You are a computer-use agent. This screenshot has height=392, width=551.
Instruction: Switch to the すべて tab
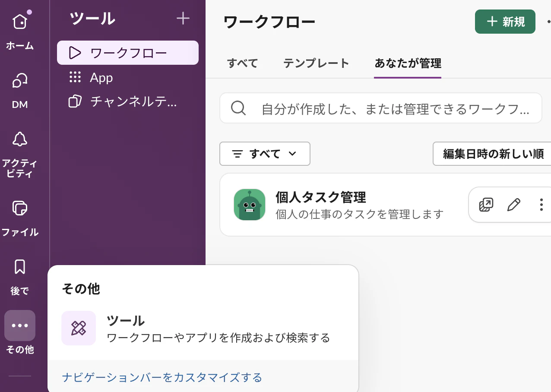(242, 63)
